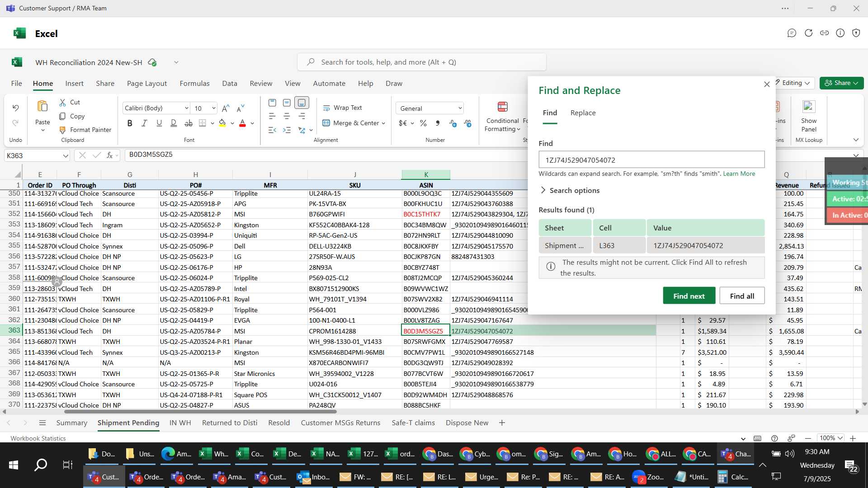The image size is (868, 488).
Task: Select the L363 search result row
Action: (x=651, y=246)
